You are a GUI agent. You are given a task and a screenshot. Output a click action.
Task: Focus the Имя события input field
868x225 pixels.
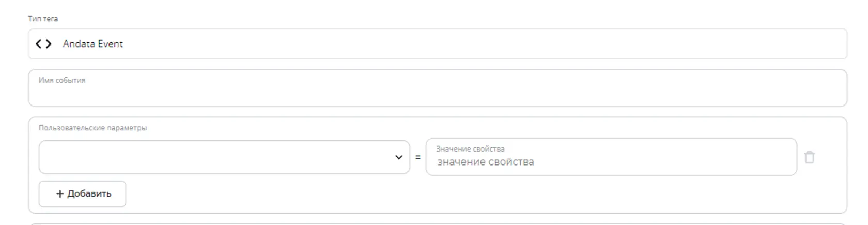(x=438, y=88)
